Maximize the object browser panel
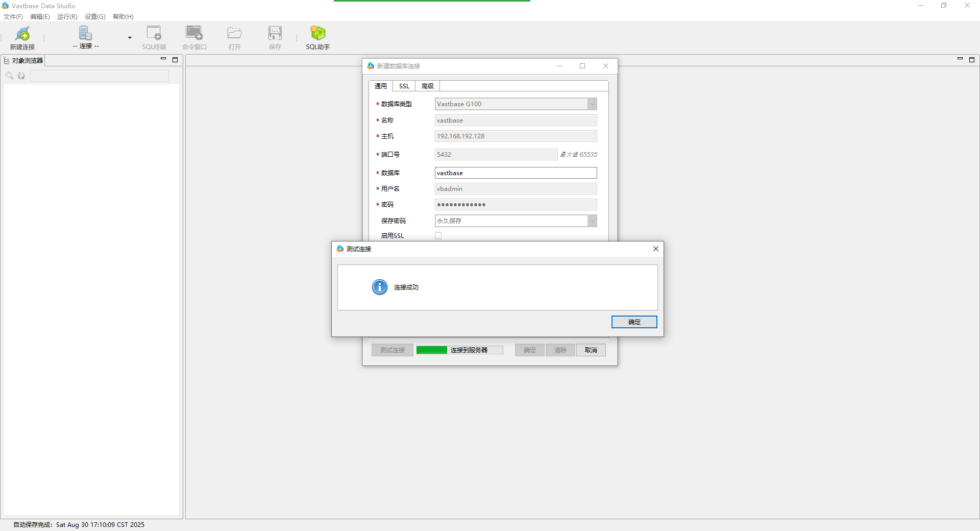980x531 pixels. [x=175, y=60]
